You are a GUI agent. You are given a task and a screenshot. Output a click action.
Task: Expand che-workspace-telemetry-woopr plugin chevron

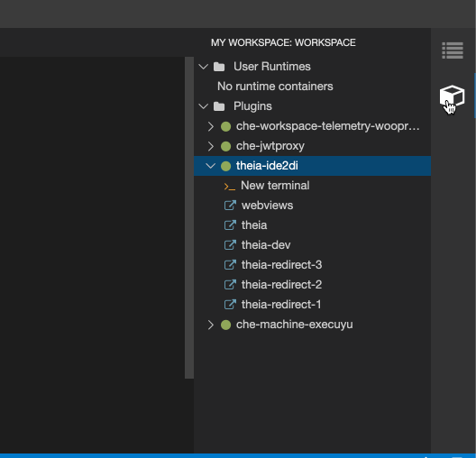(x=211, y=126)
